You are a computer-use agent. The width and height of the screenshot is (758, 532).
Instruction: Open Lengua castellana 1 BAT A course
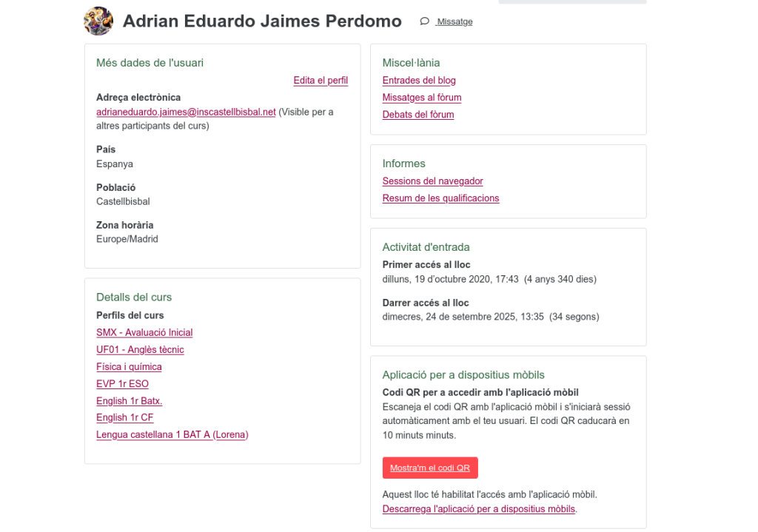click(172, 435)
